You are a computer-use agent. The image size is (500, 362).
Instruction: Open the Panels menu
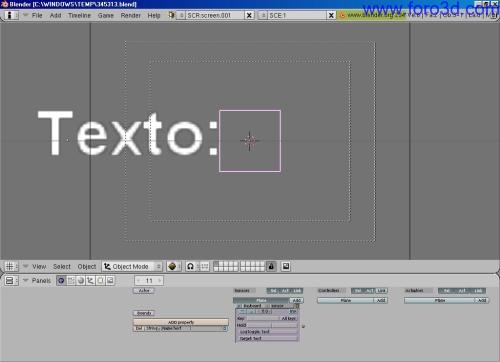point(41,281)
